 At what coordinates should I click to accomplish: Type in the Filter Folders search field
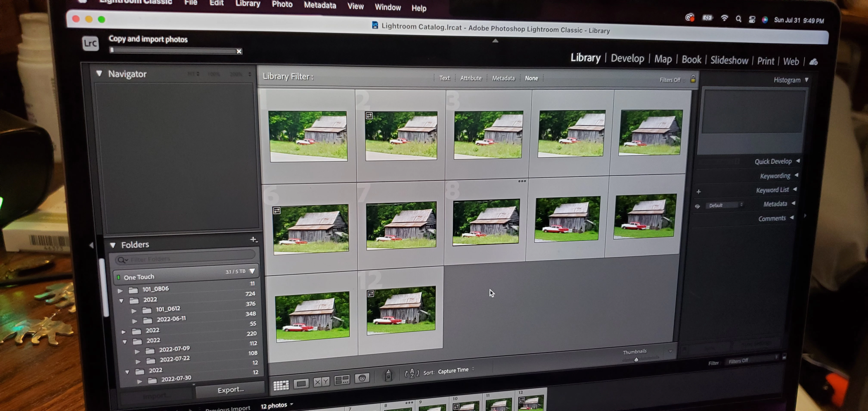[x=189, y=259]
